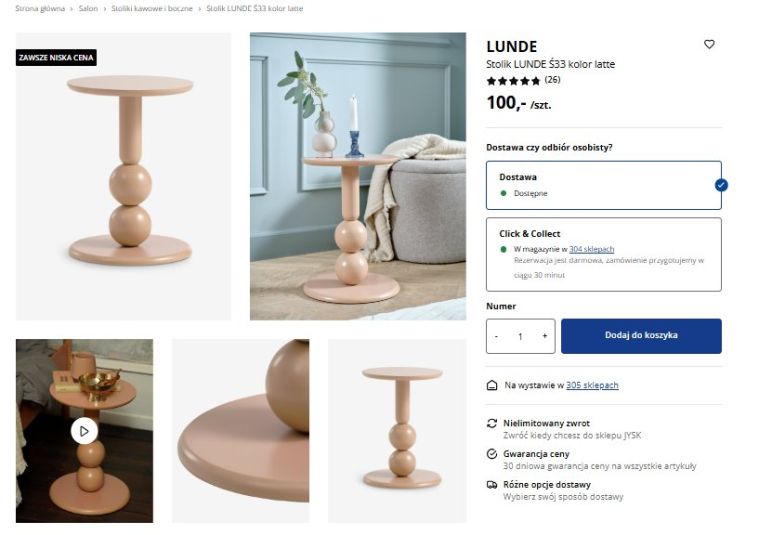Add product with Dodaj do koszyka
This screenshot has width=759, height=535.
coord(641,336)
